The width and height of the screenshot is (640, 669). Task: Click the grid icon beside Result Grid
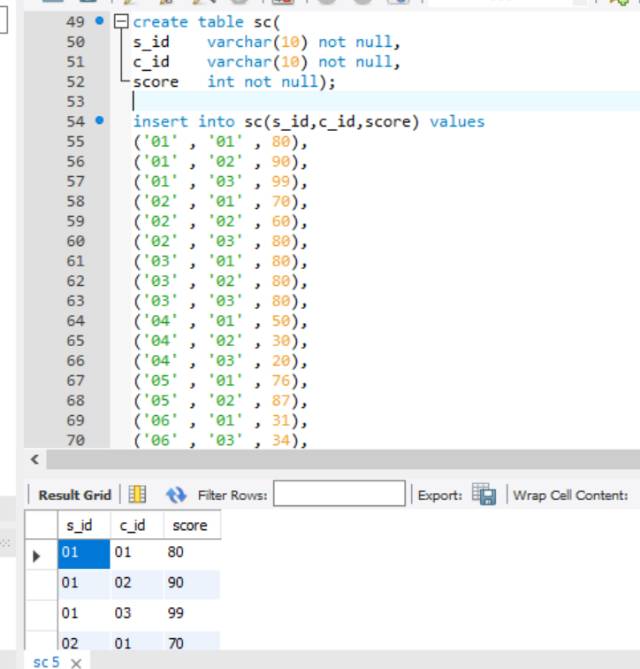[x=137, y=495]
